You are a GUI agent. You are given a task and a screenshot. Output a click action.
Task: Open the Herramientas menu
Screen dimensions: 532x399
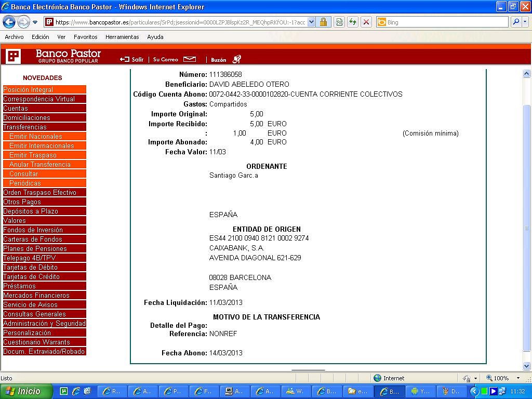pos(122,37)
